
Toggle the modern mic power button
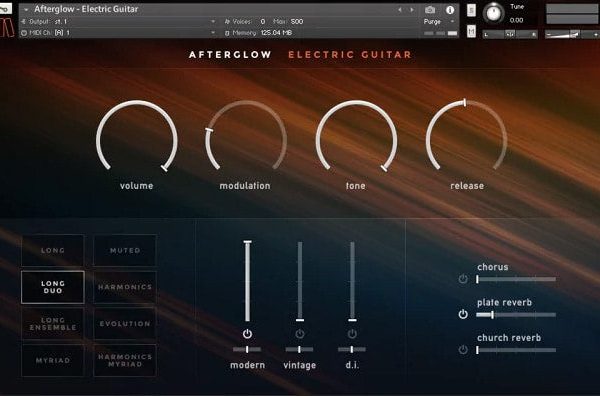[248, 334]
